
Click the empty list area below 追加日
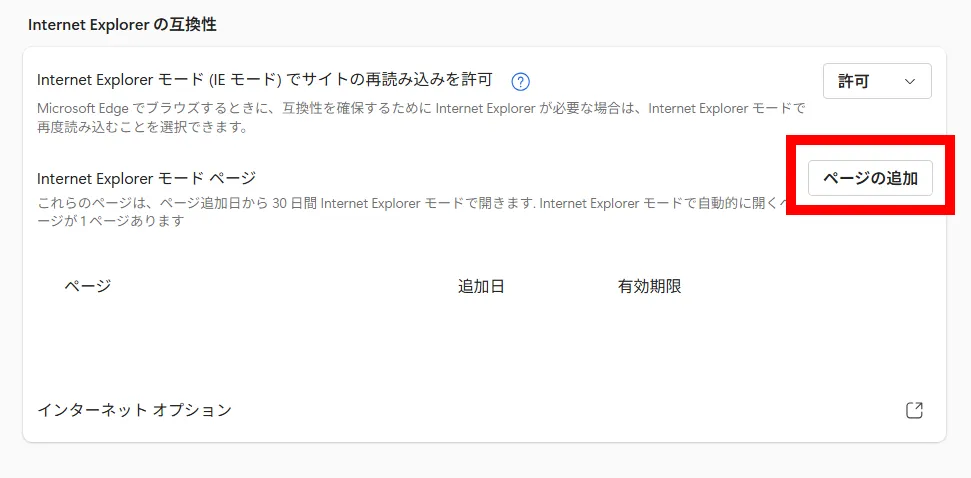click(x=481, y=335)
